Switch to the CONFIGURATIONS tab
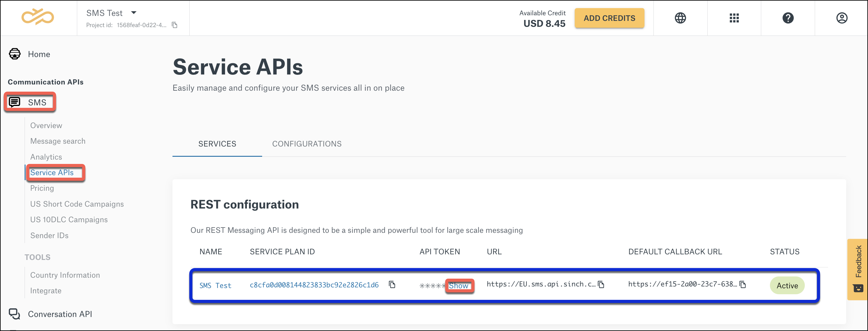Screen dimensions: 868x331 [x=307, y=144]
